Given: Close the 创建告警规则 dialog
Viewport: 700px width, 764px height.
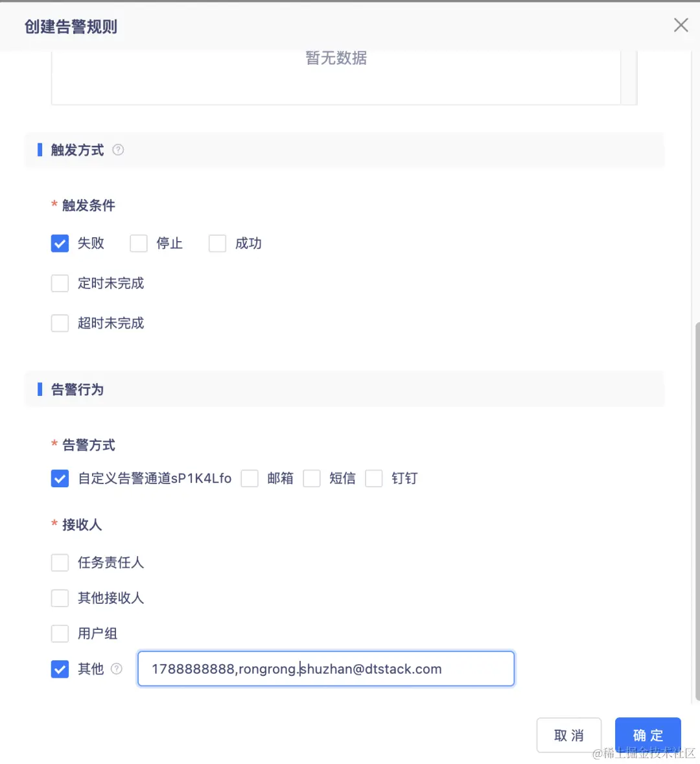Looking at the screenshot, I should [681, 25].
